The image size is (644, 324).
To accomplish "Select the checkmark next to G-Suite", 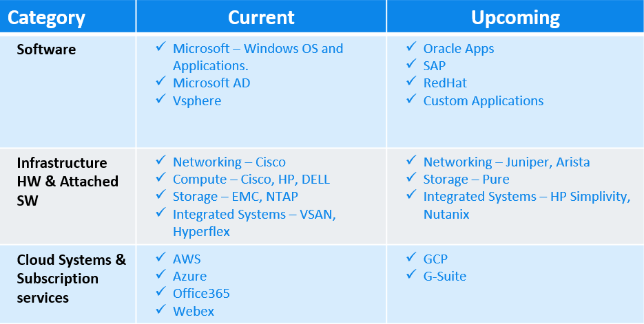I will tap(411, 274).
